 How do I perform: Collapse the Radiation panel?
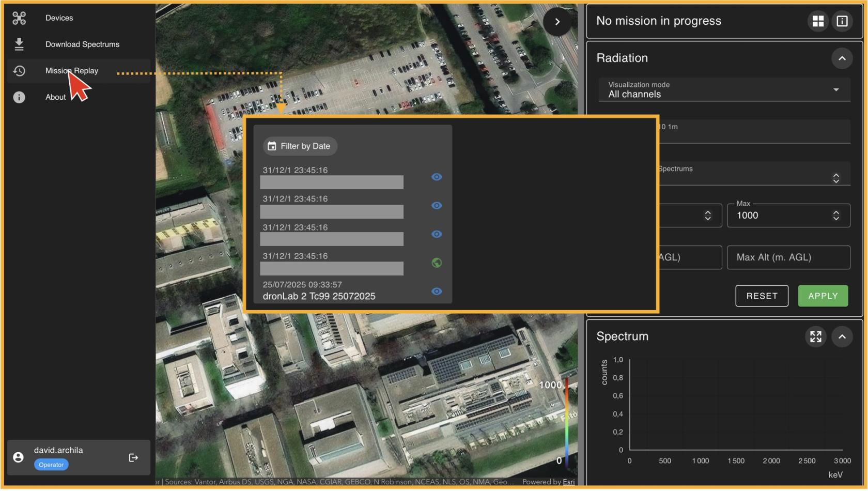pos(842,58)
